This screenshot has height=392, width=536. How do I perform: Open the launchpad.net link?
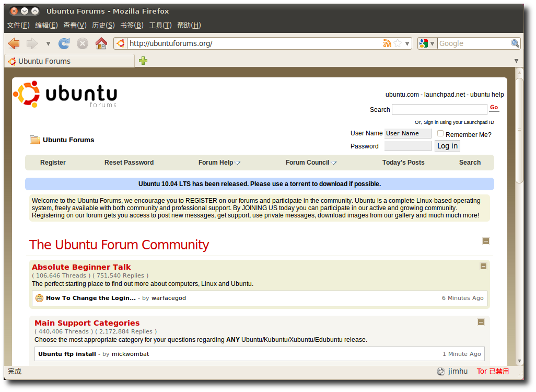[445, 95]
